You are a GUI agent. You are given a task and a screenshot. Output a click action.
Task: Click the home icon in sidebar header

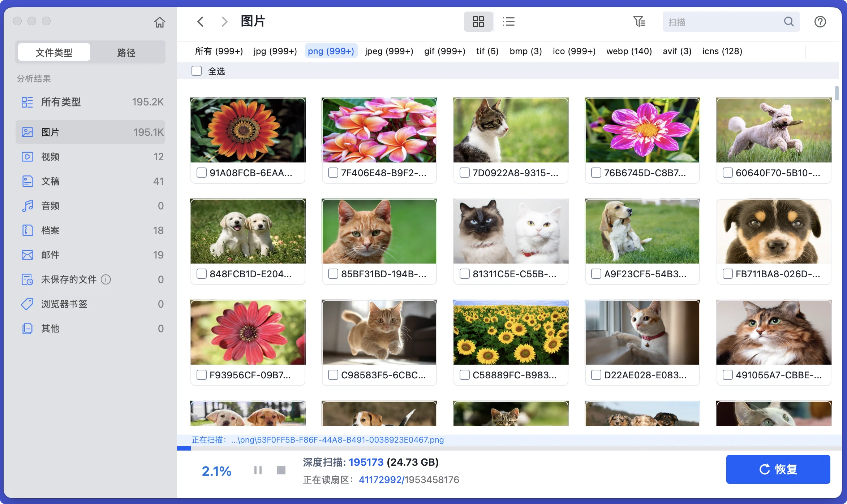click(160, 22)
